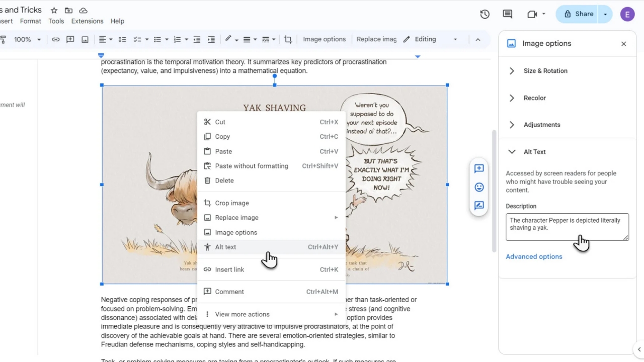
Task: Insert an image using the toolbar icon
Action: coord(84,39)
